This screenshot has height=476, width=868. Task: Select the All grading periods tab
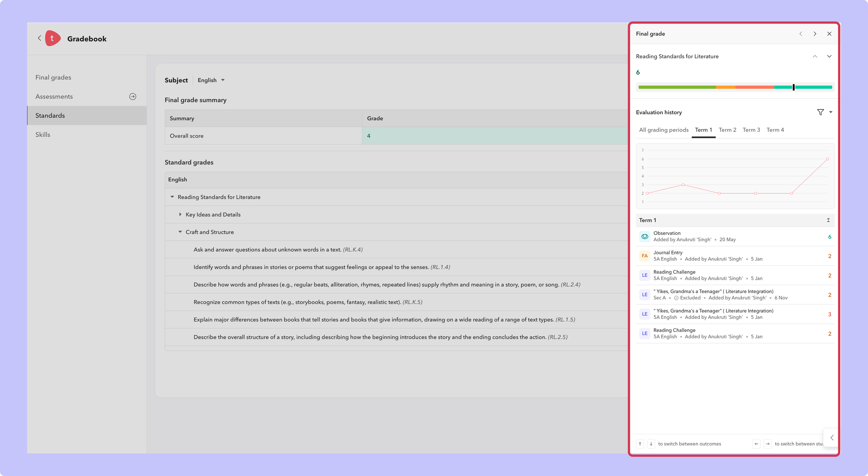tap(663, 130)
